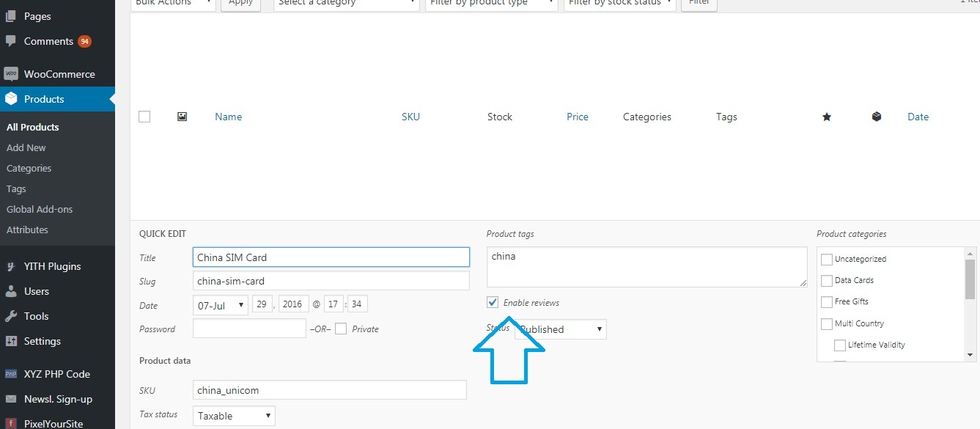
Task: Click the category list scroll-down arrow
Action: 970,356
